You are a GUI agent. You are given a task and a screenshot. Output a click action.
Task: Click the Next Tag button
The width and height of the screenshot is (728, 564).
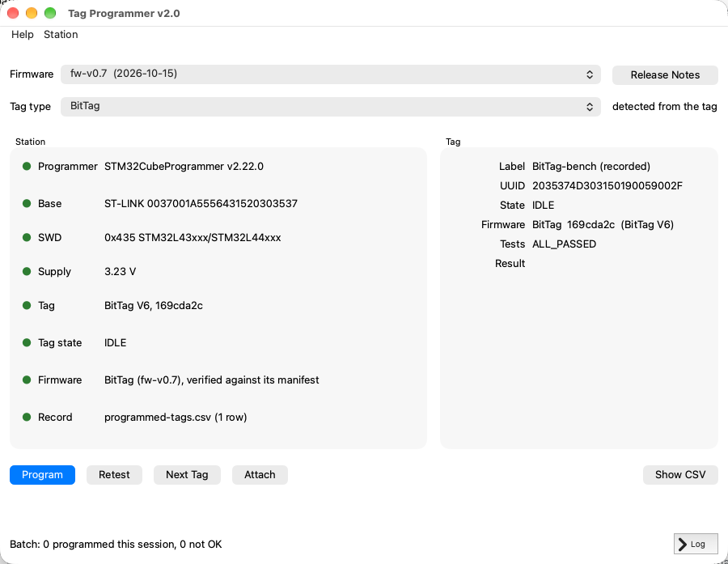[187, 475]
